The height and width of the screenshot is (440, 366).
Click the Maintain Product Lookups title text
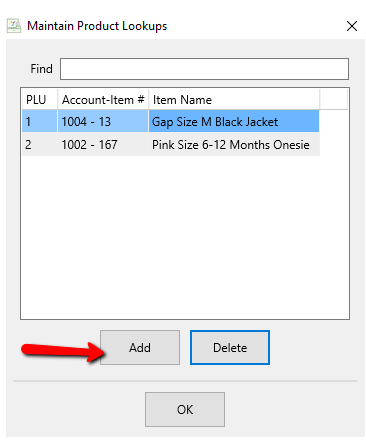(97, 26)
